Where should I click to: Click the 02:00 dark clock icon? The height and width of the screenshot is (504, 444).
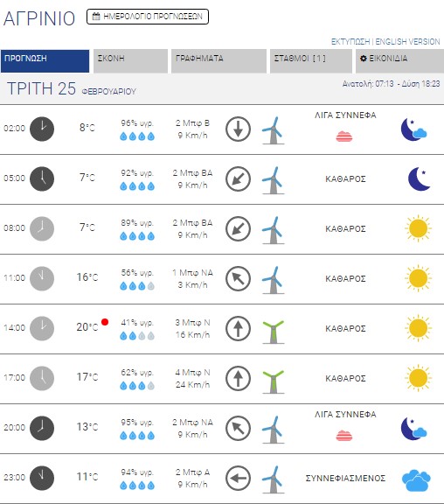[42, 129]
